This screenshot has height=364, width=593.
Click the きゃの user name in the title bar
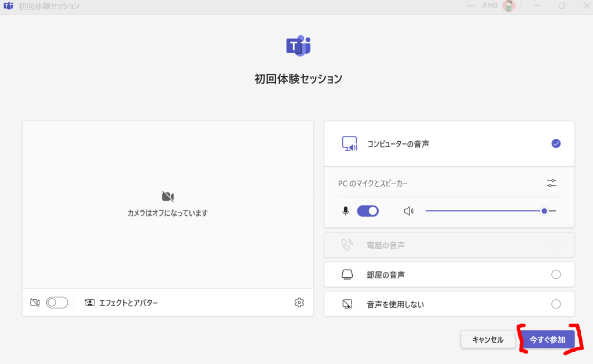click(489, 5)
